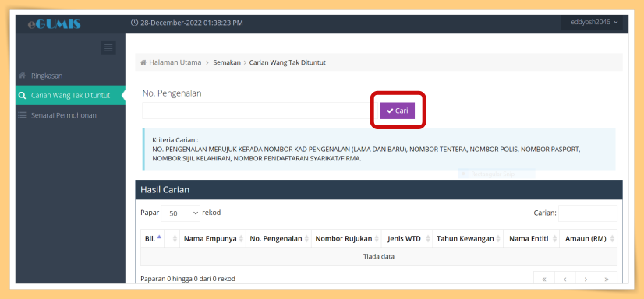Follow the Halaman Utama breadcrumb link
The height and width of the screenshot is (299, 644).
click(175, 63)
